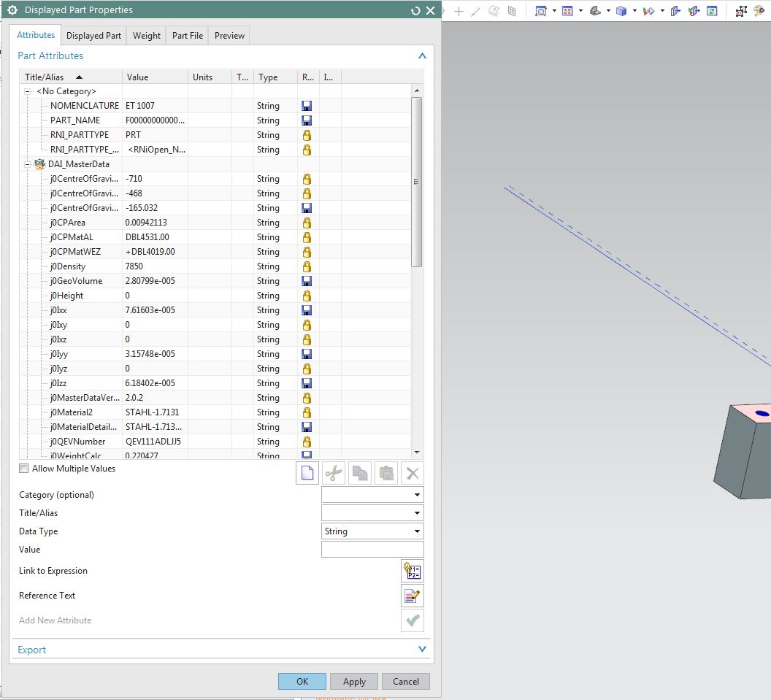The width and height of the screenshot is (771, 700).
Task: Click the New attribute page icon
Action: (x=307, y=474)
